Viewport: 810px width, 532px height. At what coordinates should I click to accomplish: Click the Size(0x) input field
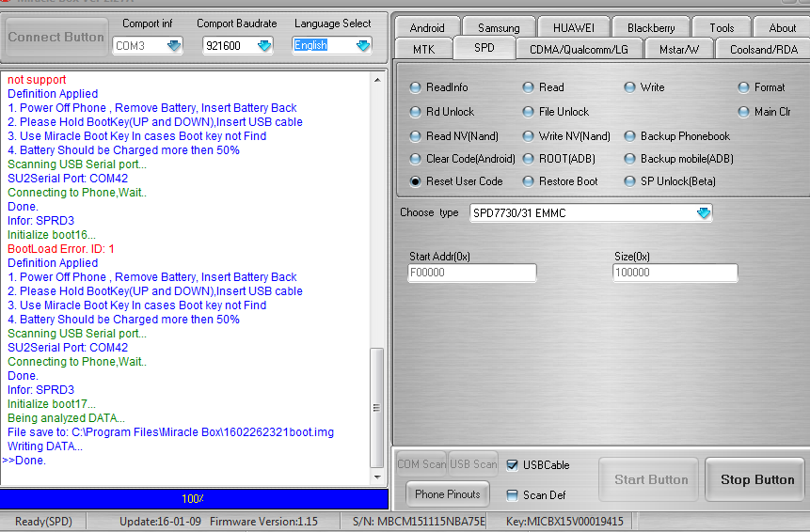click(x=675, y=273)
